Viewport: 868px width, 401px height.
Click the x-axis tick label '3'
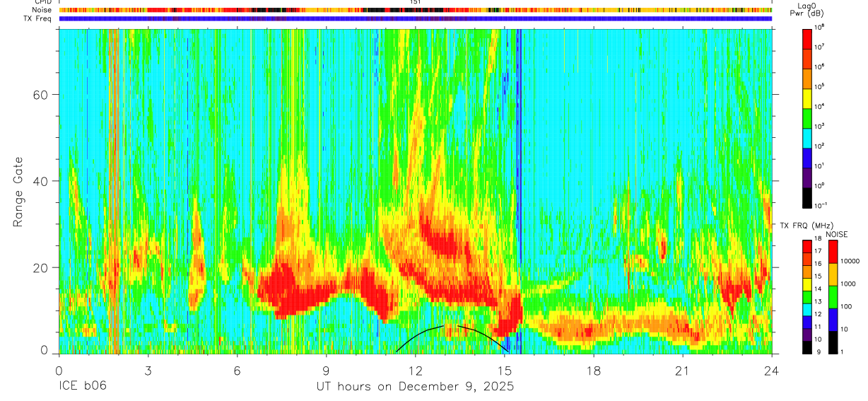tap(148, 371)
